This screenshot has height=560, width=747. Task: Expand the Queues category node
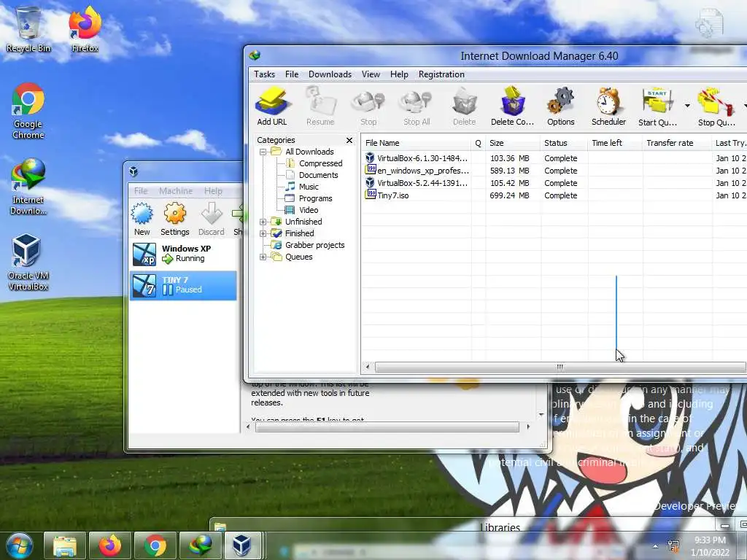coord(263,257)
